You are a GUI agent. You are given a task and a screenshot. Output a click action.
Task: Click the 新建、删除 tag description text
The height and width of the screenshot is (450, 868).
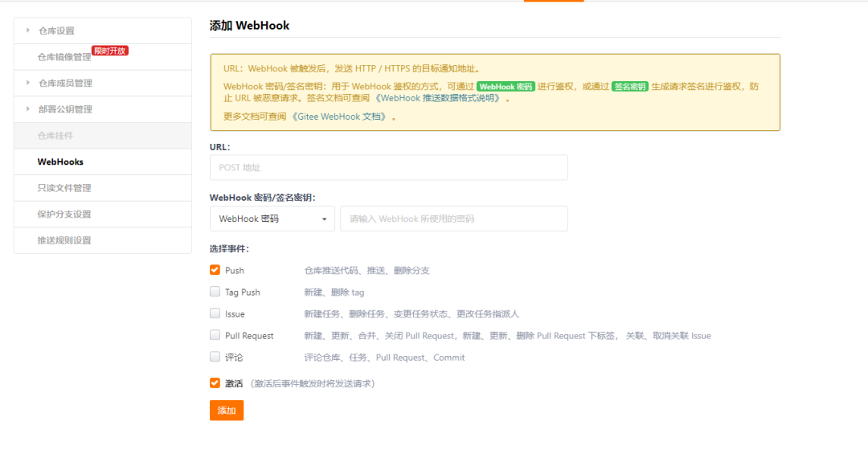334,292
